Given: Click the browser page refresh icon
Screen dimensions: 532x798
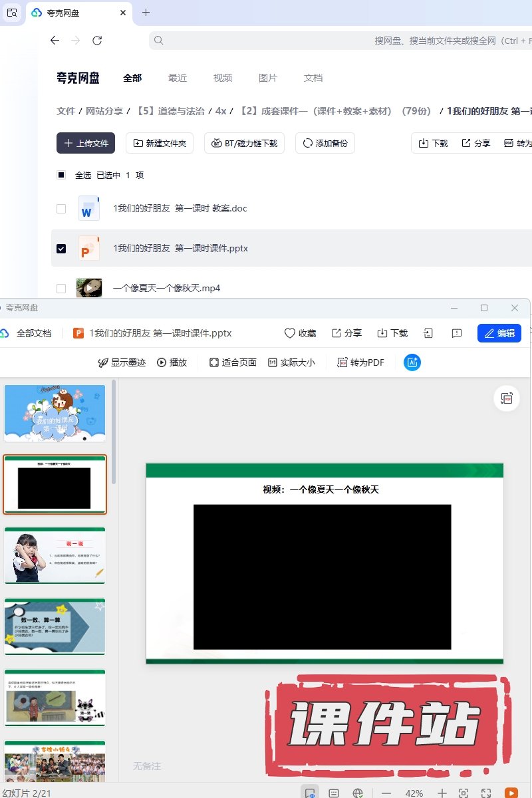Looking at the screenshot, I should click(97, 41).
